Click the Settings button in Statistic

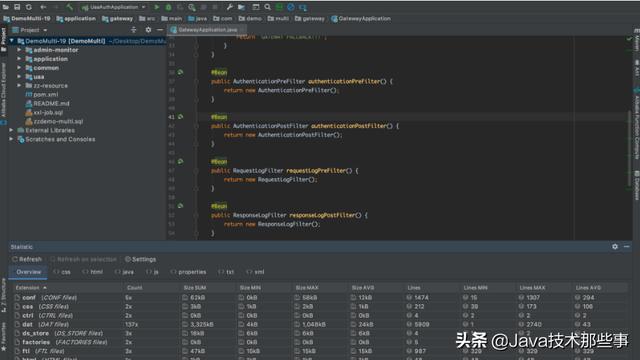[140, 259]
